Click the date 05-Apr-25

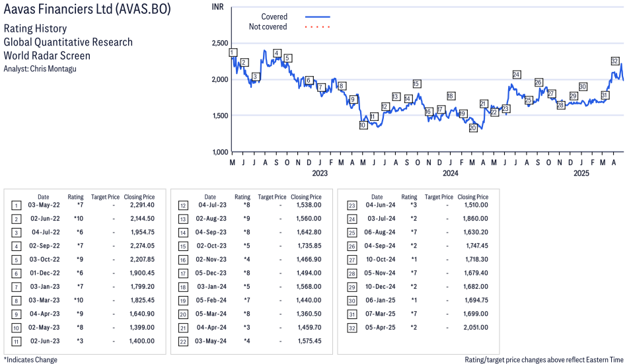381,328
